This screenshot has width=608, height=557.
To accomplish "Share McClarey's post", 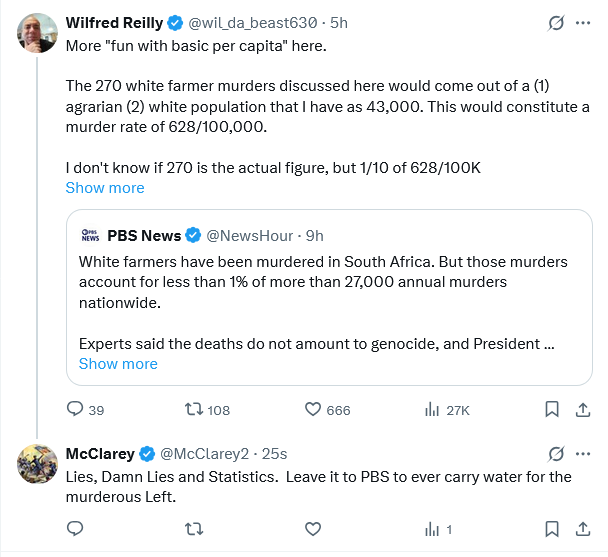I will coord(582,529).
